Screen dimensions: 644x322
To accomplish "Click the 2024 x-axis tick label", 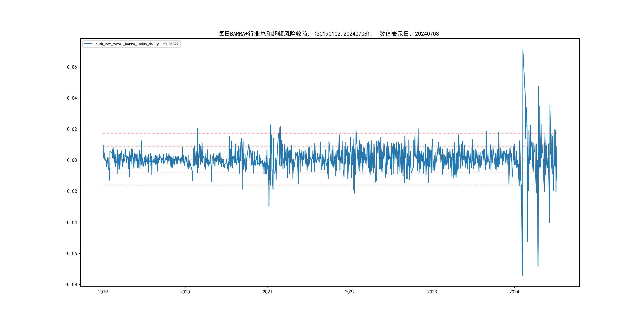I will pyautogui.click(x=514, y=292).
